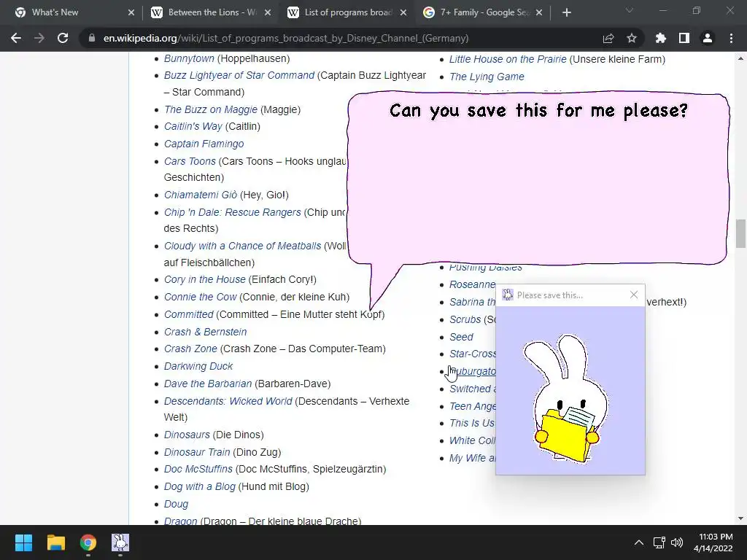Click the page scrollbar thumb
This screenshot has width=747, height=560.
coord(740,233)
